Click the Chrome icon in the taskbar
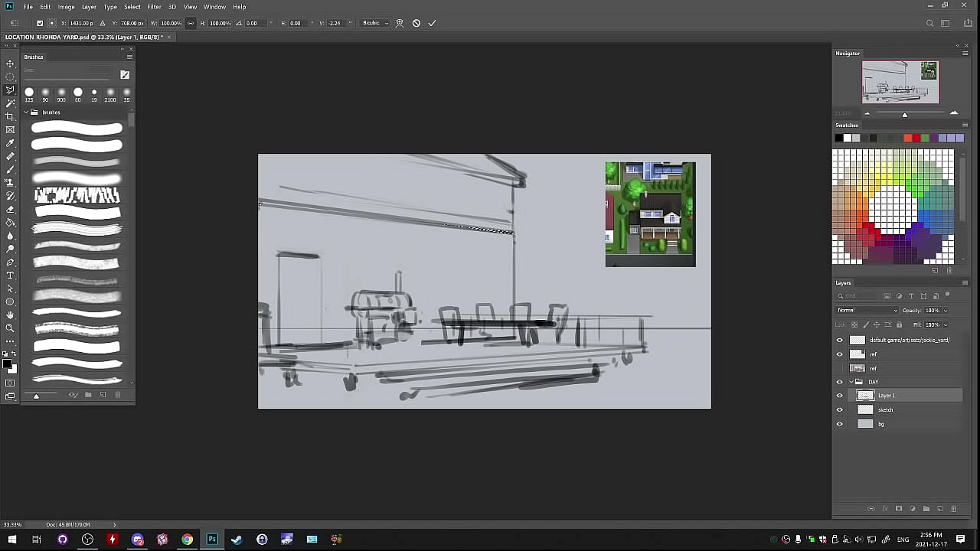This screenshot has height=551, width=980. tap(187, 540)
